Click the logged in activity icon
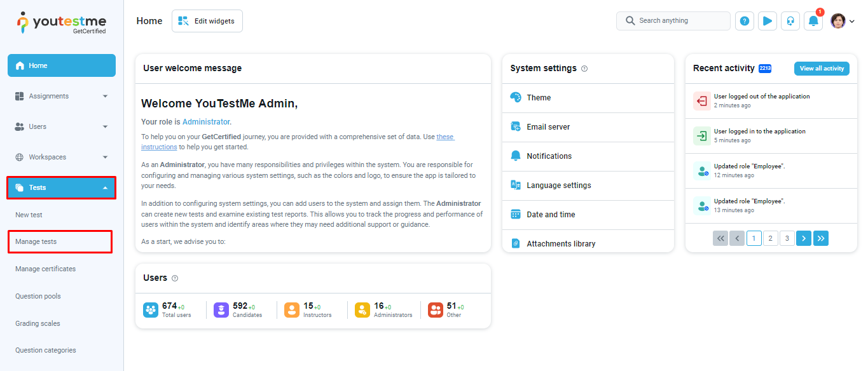 pyautogui.click(x=702, y=136)
